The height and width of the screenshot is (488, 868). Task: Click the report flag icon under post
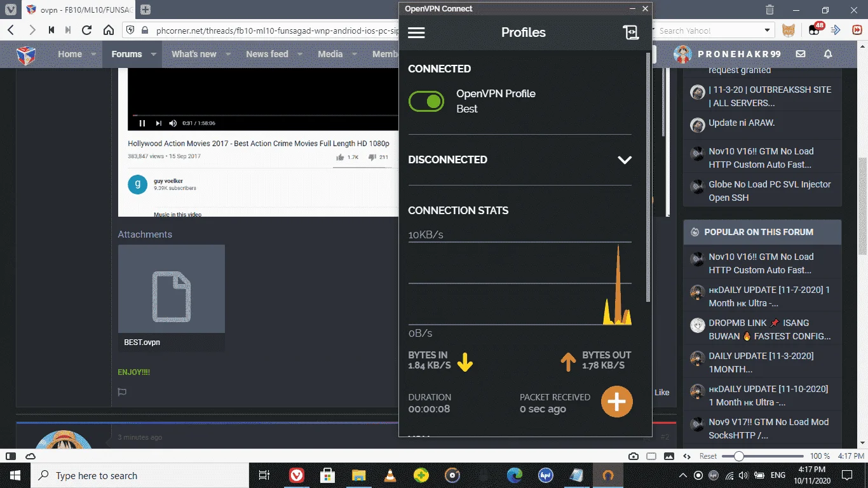[122, 392]
